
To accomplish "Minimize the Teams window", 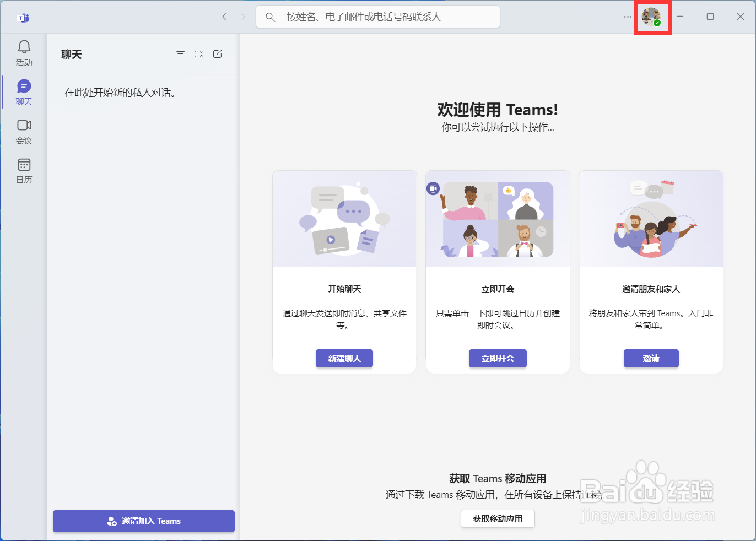I will click(680, 17).
